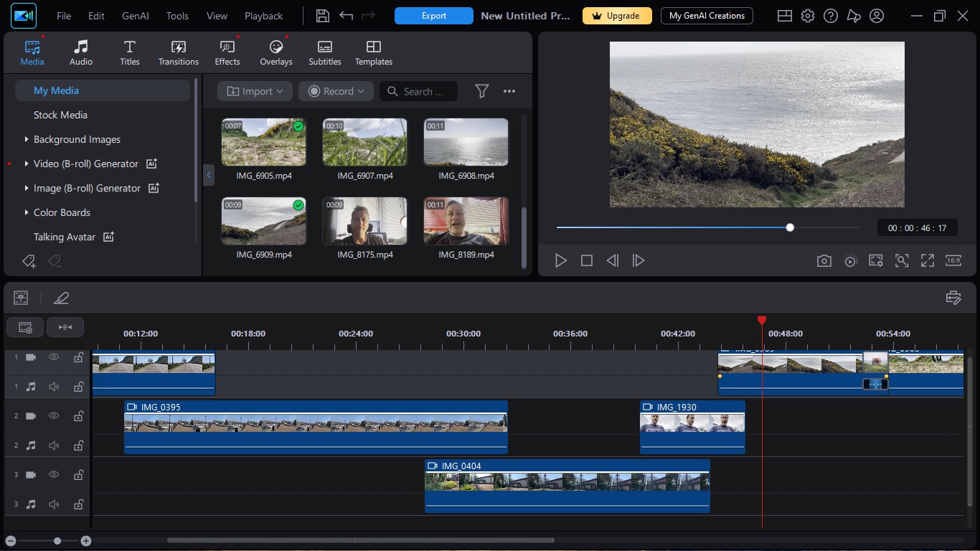
Task: Save the project with the floppy disk icon
Action: pos(323,16)
